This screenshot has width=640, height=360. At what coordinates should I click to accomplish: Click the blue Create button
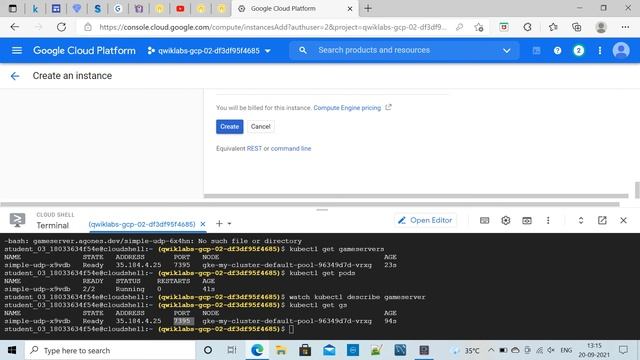229,127
